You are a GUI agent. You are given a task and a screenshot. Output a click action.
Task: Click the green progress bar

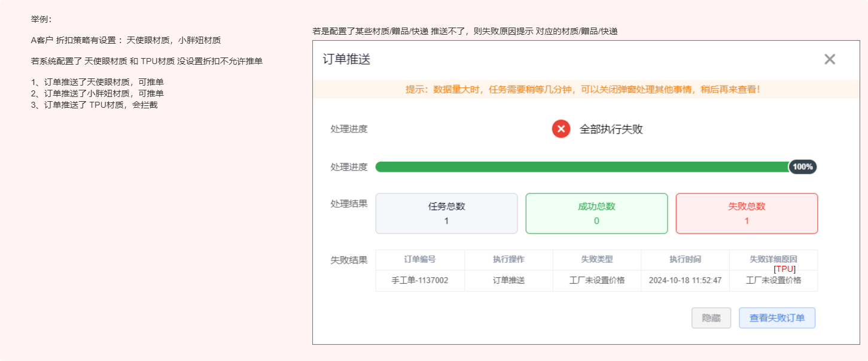tap(581, 167)
